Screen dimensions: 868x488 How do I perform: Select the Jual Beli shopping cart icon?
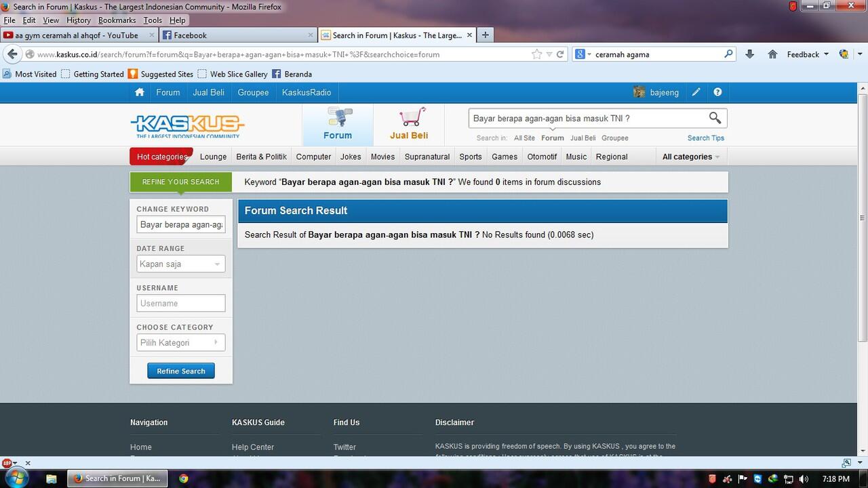coord(412,117)
